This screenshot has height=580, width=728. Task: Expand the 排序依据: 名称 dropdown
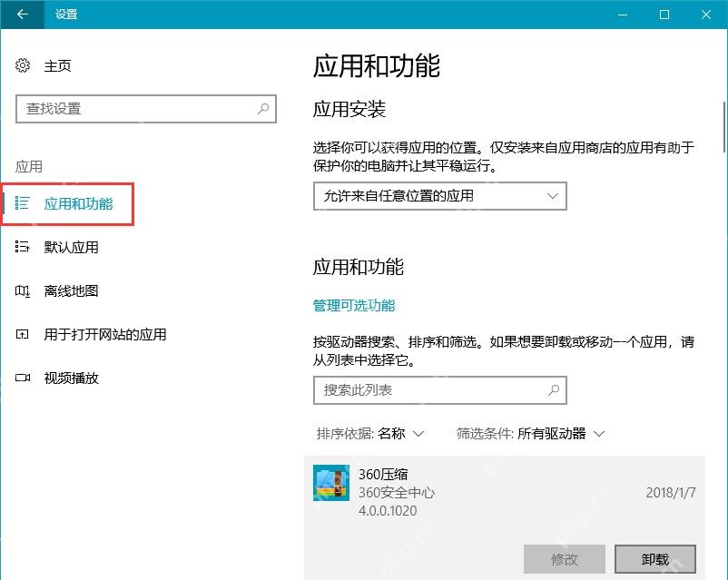370,434
